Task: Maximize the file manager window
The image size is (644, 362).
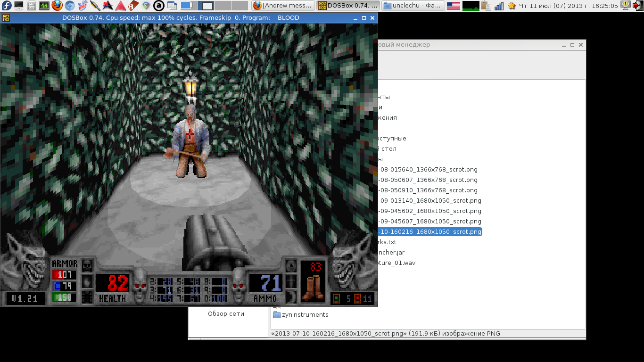Action: point(572,45)
